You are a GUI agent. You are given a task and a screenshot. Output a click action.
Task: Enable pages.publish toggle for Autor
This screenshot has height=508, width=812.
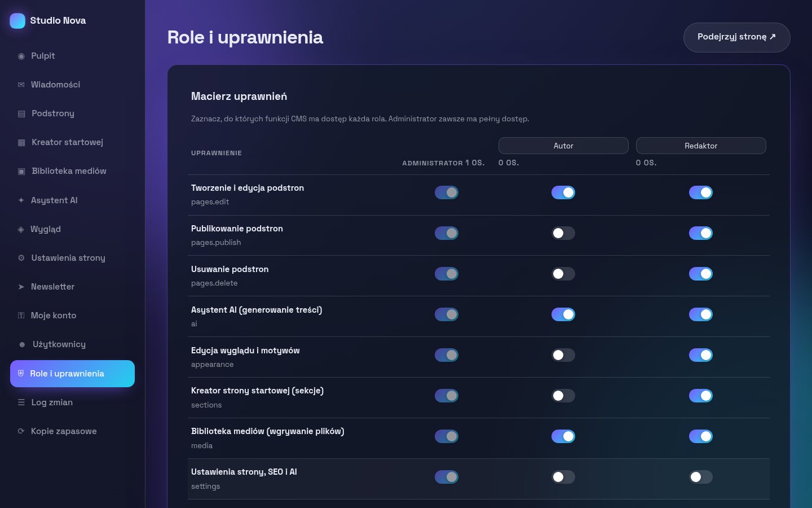(563, 233)
